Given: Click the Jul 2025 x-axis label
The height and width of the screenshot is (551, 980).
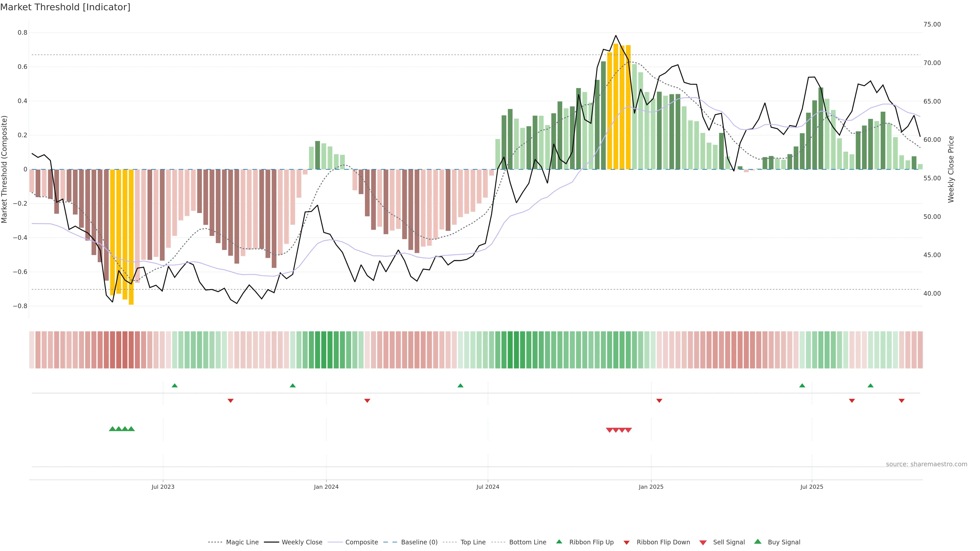Looking at the screenshot, I should (x=812, y=487).
